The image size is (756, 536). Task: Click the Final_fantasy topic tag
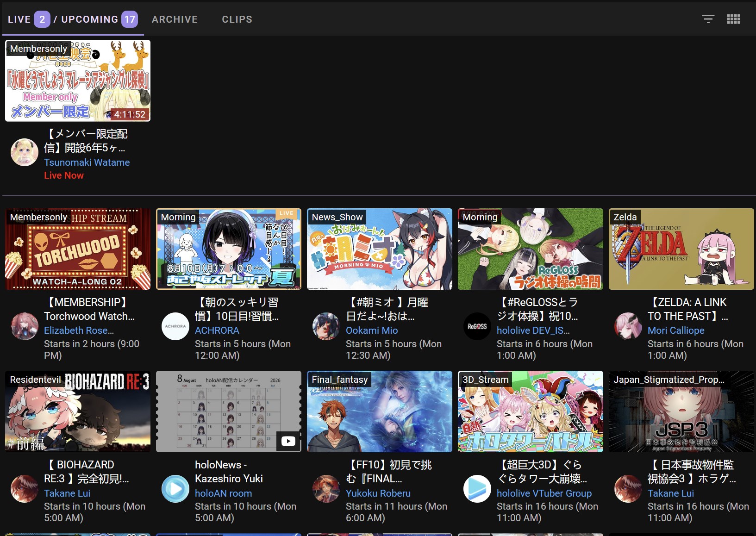click(x=340, y=380)
